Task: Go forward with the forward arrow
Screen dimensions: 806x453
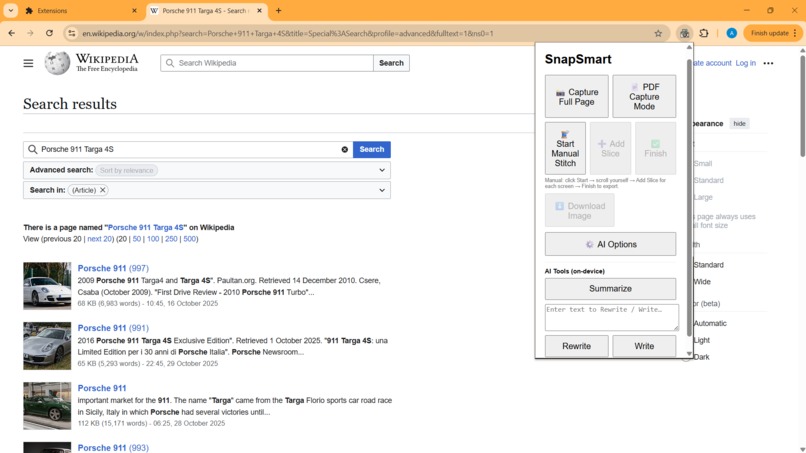Action: click(30, 33)
